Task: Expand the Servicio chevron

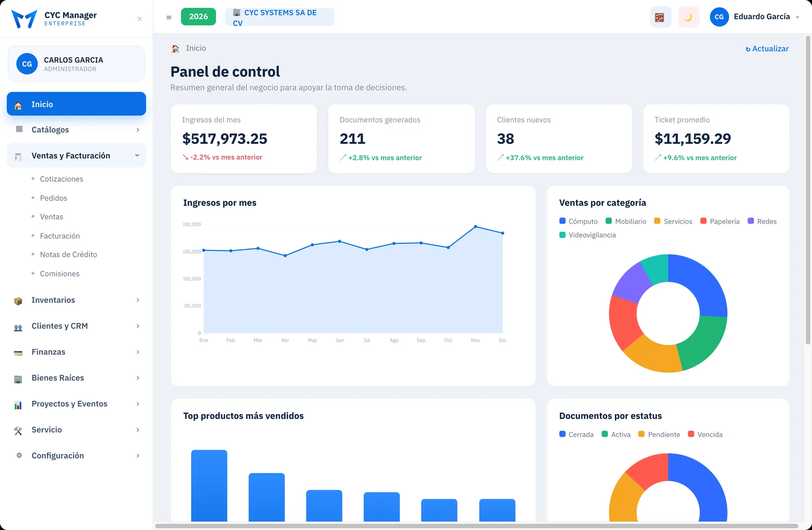Action: point(138,430)
